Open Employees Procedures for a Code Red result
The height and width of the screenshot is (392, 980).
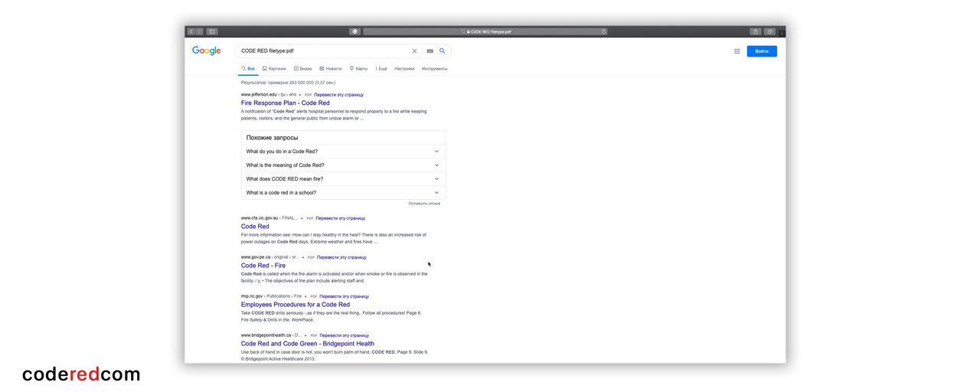pyautogui.click(x=296, y=305)
